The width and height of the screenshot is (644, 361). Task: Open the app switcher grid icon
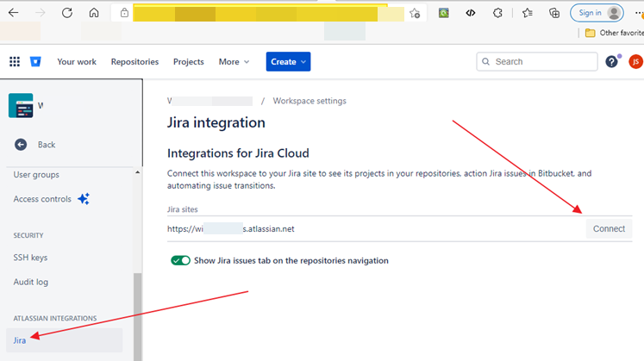pos(15,61)
